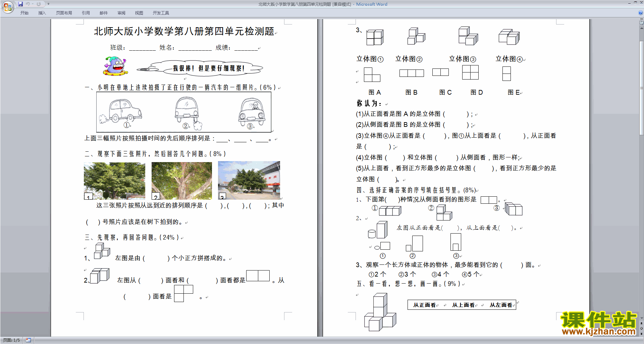Screen dimensions: 644x344
Task: Jump to next page via double-arrow down button
Action: (642, 334)
